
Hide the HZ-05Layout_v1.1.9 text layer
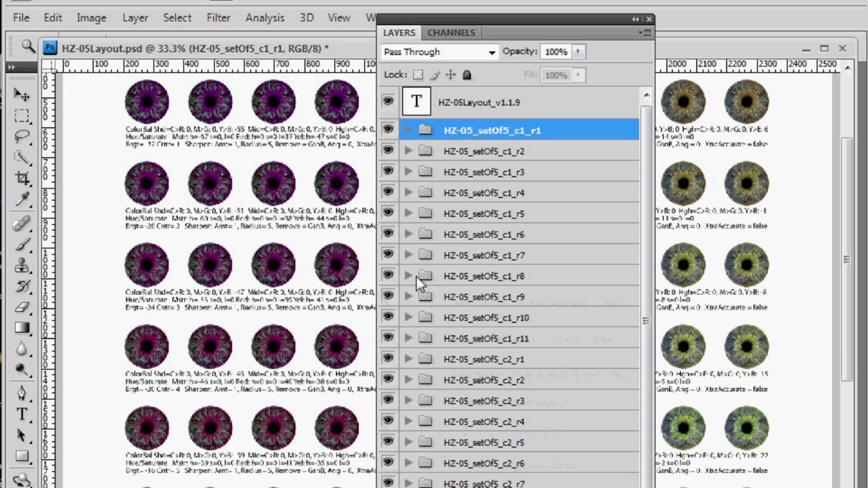coord(388,101)
